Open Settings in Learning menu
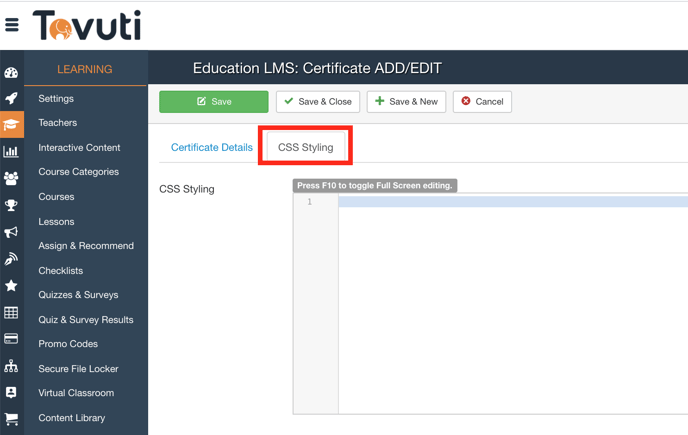This screenshot has height=435, width=688. pos(56,99)
